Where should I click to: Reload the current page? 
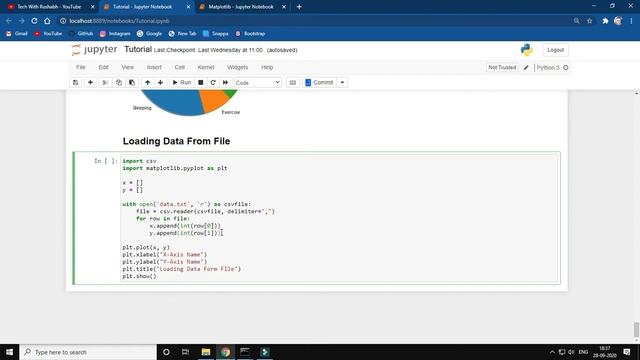click(34, 21)
